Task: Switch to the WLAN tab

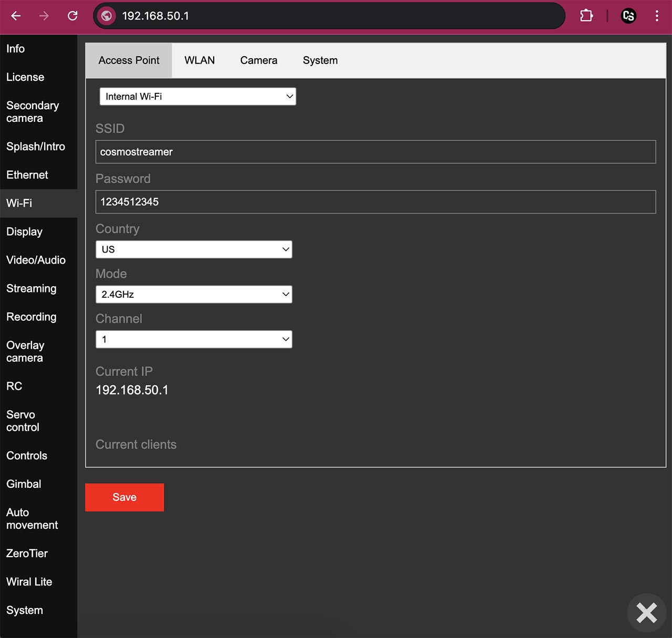Action: [199, 60]
